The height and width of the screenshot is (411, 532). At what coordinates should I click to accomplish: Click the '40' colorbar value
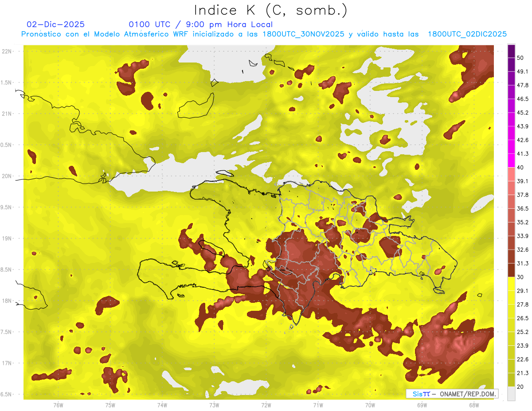pos(521,167)
